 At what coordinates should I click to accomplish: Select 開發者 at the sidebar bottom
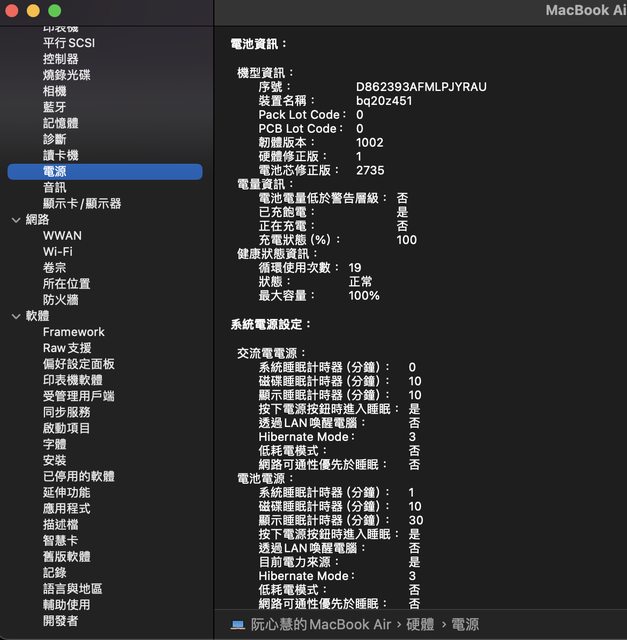click(x=60, y=620)
